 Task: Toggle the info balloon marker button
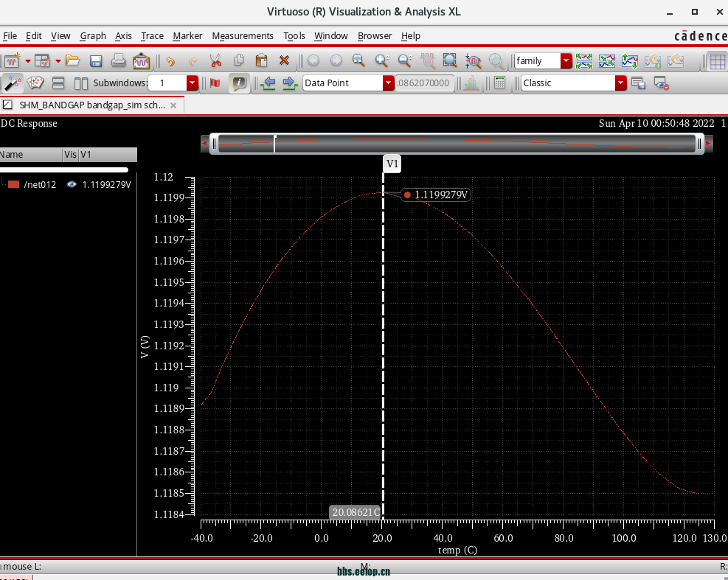(239, 83)
